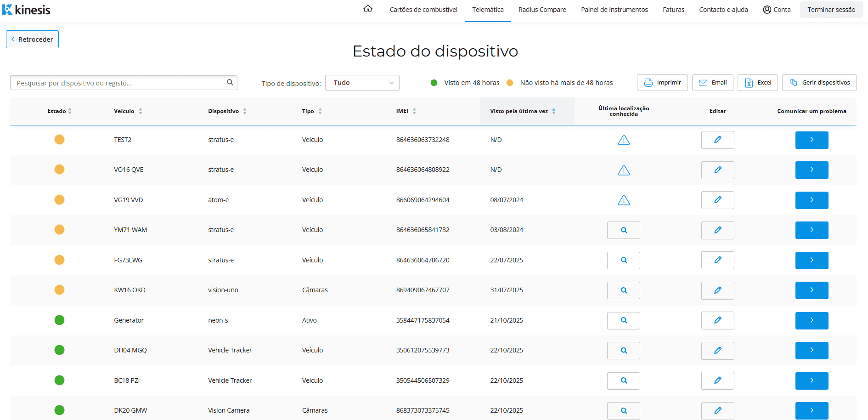
Task: Open Gerir dispositivos
Action: click(819, 83)
